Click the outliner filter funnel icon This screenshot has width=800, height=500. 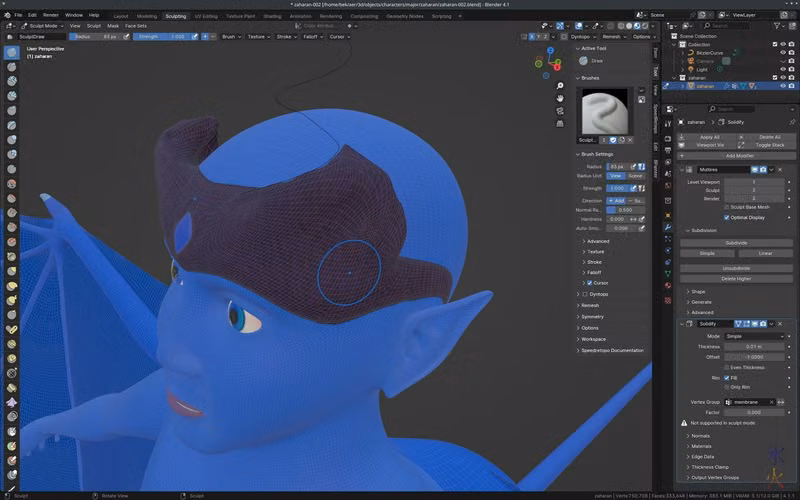coord(777,26)
